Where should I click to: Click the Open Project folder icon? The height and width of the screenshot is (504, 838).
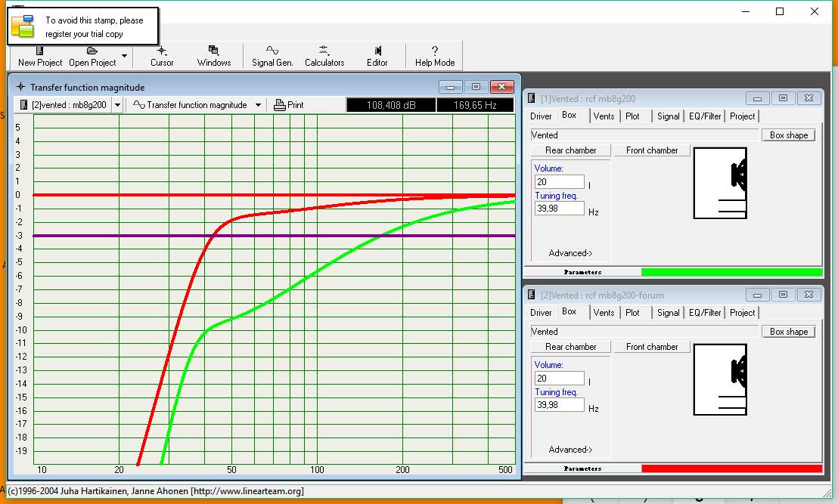[92, 51]
